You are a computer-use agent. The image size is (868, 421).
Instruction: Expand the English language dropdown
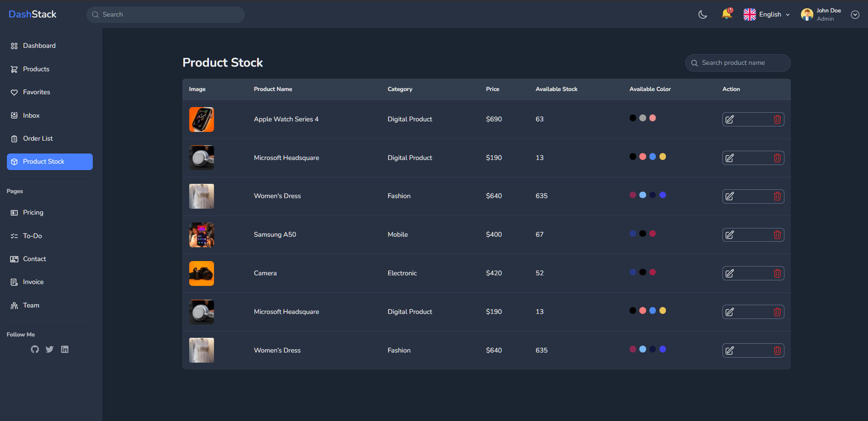click(766, 14)
